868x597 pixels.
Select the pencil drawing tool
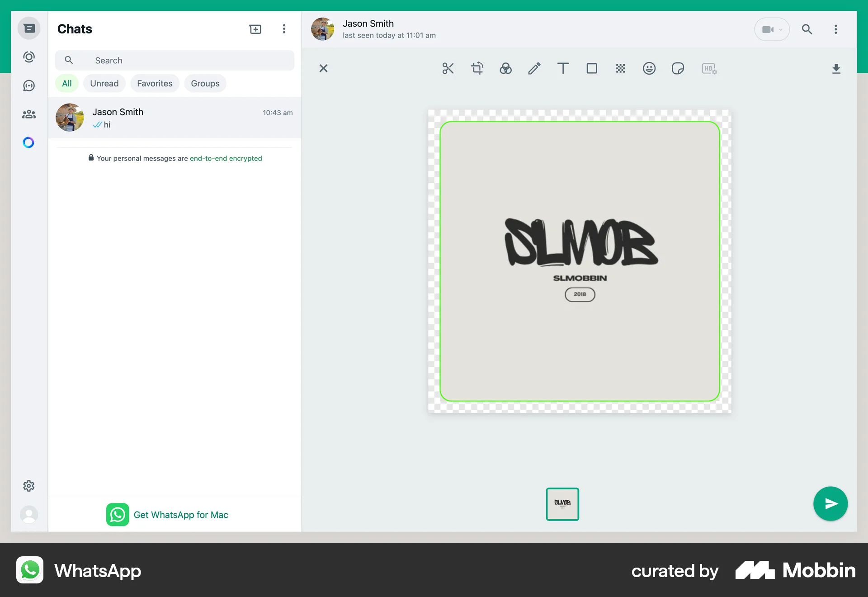click(534, 68)
